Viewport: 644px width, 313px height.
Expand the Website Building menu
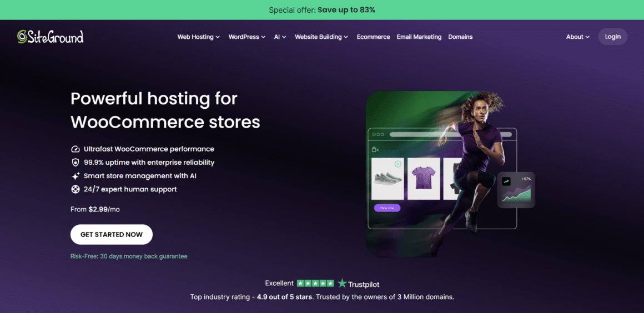tap(321, 37)
